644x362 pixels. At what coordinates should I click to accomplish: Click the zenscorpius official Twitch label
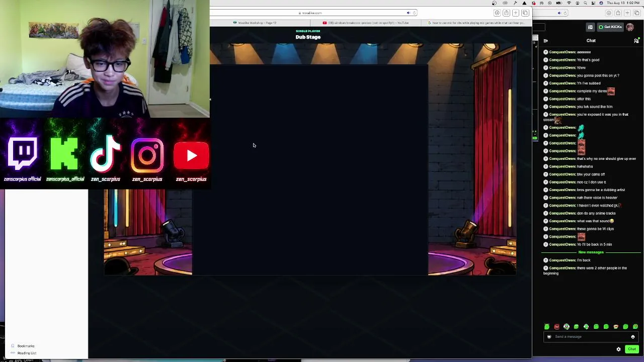pos(22,179)
